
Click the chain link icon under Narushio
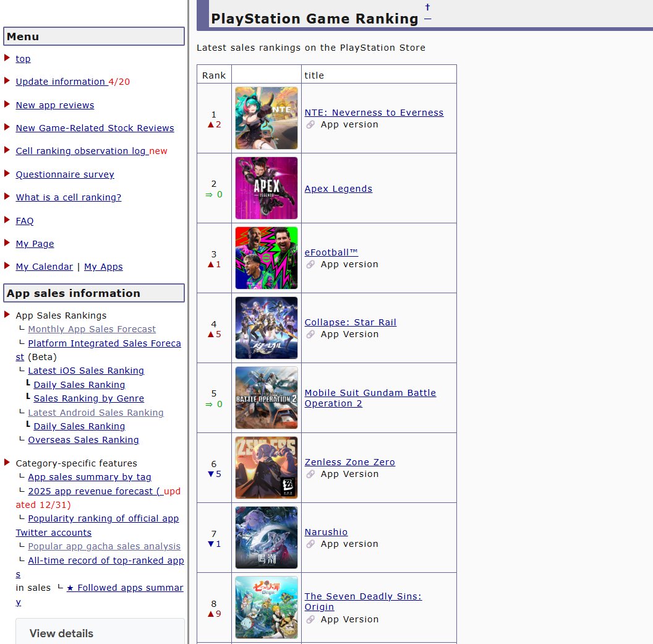(x=310, y=544)
